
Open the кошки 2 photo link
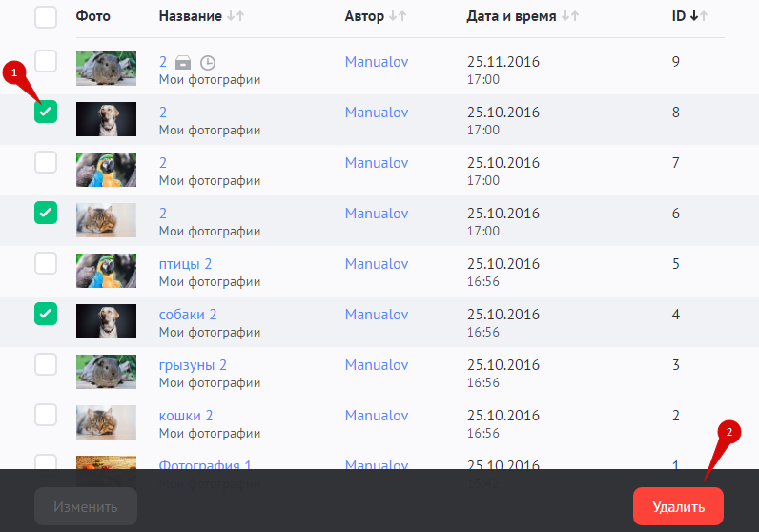[186, 416]
